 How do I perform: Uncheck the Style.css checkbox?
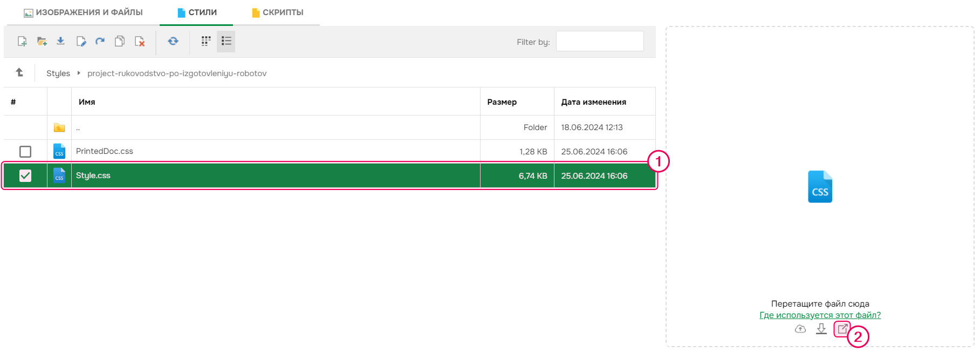(x=25, y=175)
